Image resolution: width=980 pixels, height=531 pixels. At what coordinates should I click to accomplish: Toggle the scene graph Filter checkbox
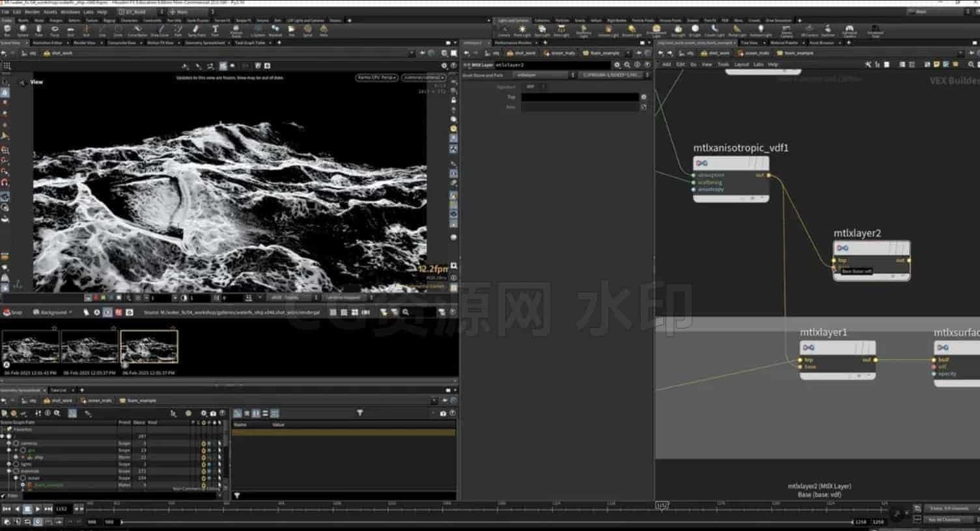(x=4, y=496)
